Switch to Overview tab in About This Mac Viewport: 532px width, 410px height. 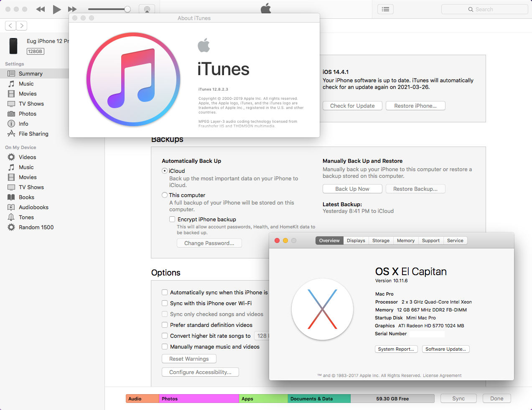point(329,240)
